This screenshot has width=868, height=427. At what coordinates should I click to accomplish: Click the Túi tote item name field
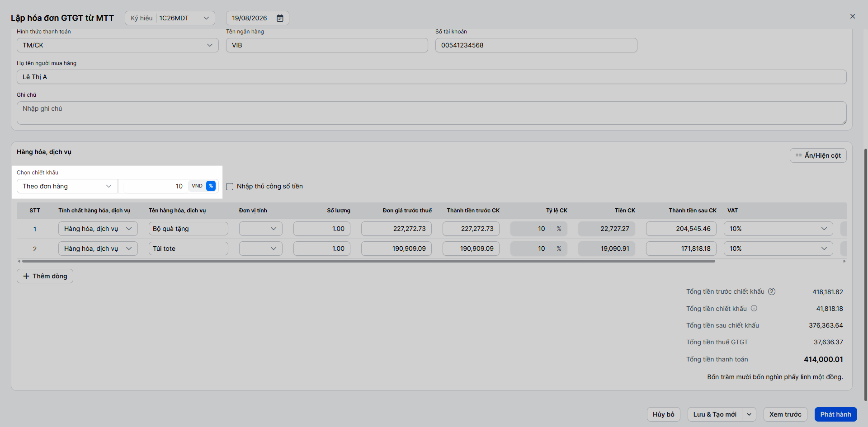189,249
